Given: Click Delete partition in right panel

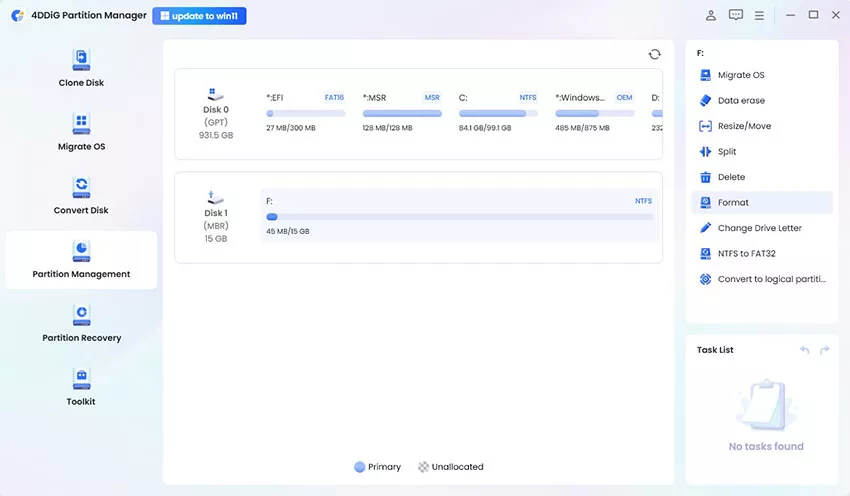Looking at the screenshot, I should click(731, 177).
